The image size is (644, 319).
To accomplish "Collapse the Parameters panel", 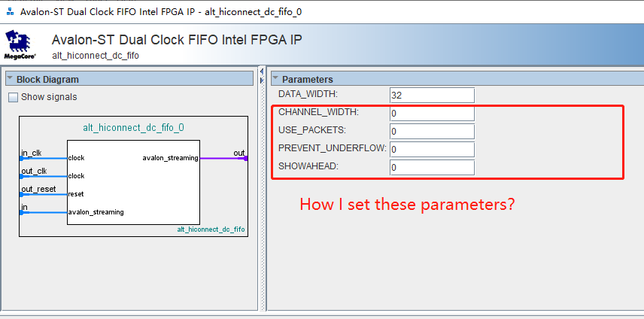I will (x=275, y=78).
